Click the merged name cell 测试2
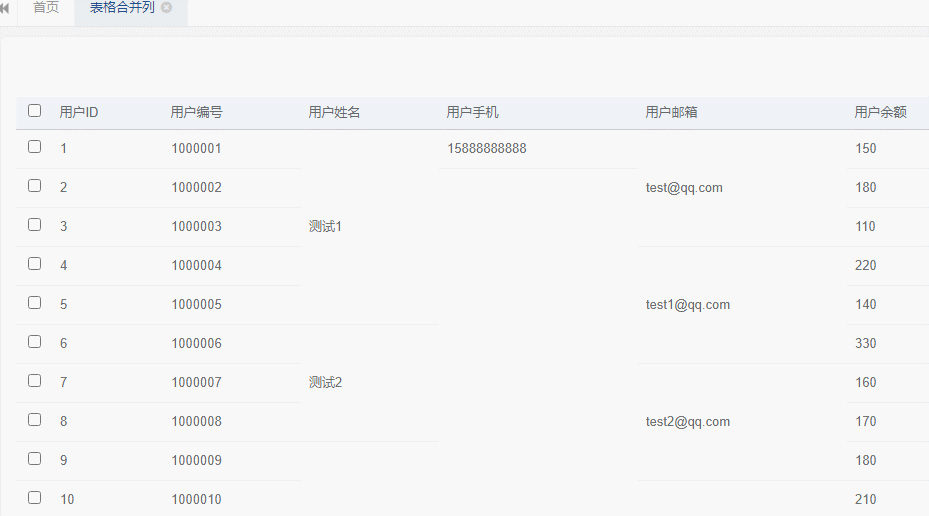The image size is (929, 516). (x=325, y=383)
